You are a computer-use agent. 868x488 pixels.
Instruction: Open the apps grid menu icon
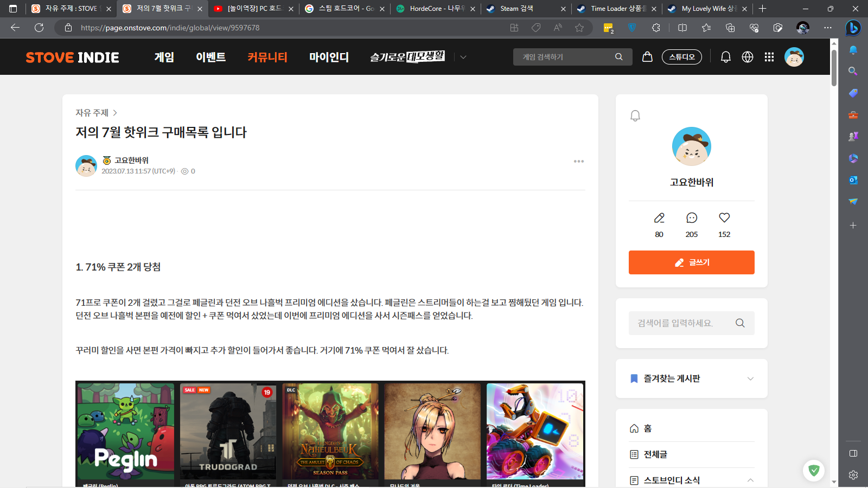(769, 57)
